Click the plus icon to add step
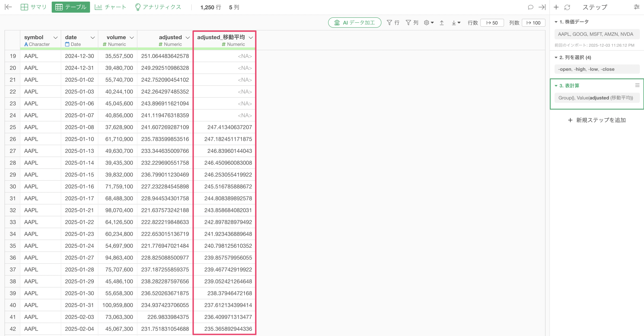This screenshot has width=644, height=336. (x=556, y=7)
